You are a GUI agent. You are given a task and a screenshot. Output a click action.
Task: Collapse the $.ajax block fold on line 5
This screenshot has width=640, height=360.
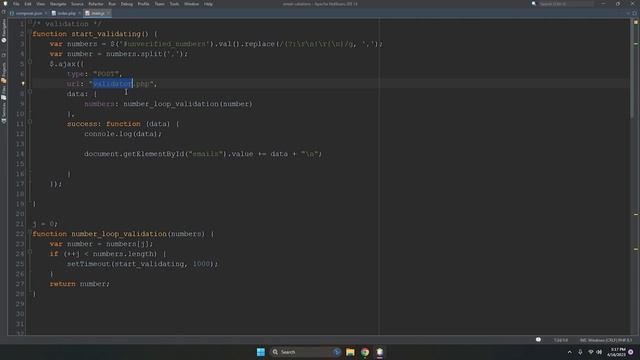[x=30, y=62]
